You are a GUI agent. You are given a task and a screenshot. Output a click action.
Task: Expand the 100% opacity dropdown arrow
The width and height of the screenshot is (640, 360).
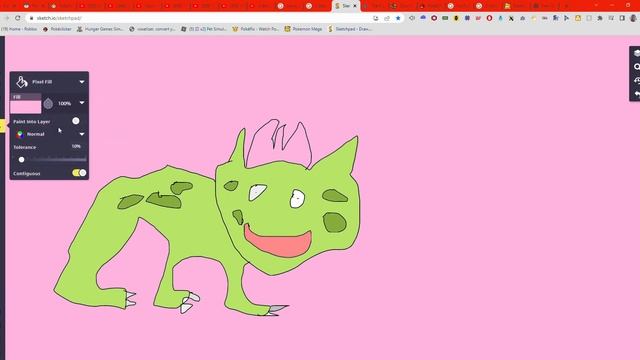coord(82,103)
